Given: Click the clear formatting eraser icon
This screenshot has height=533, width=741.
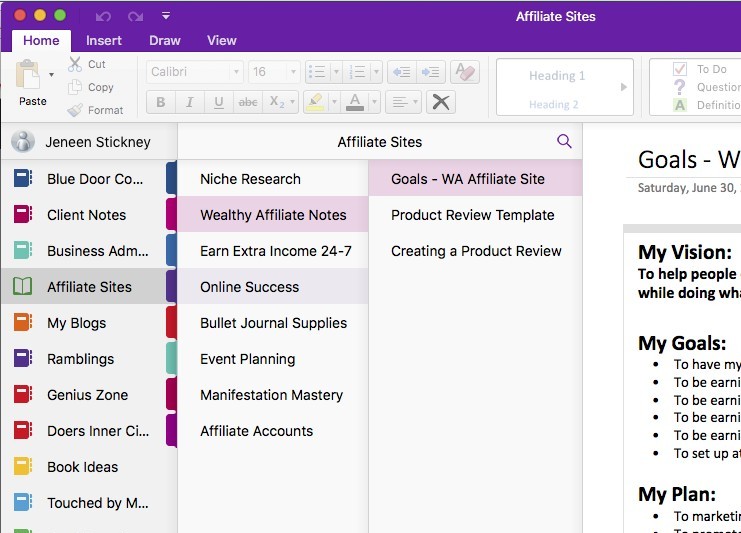Looking at the screenshot, I should click(465, 72).
